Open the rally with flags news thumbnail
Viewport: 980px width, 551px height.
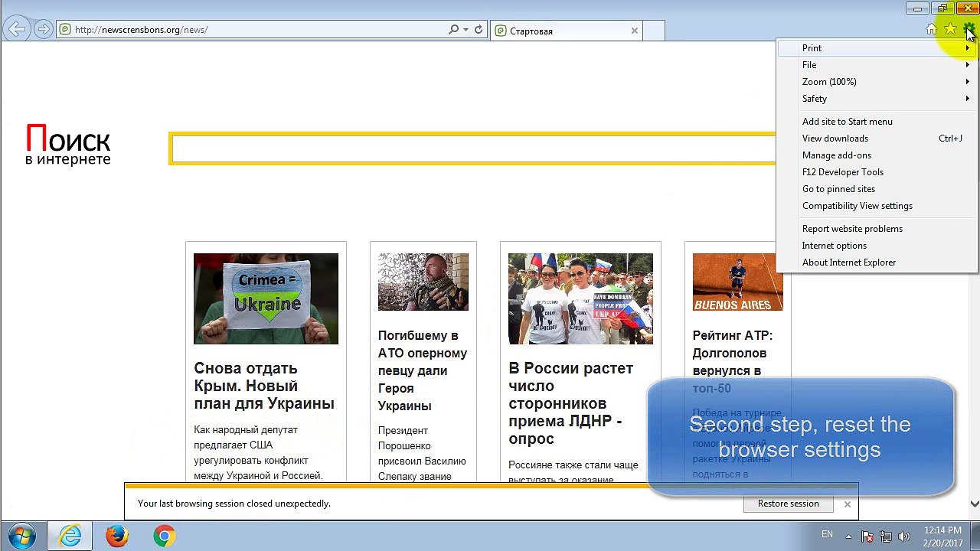(580, 298)
